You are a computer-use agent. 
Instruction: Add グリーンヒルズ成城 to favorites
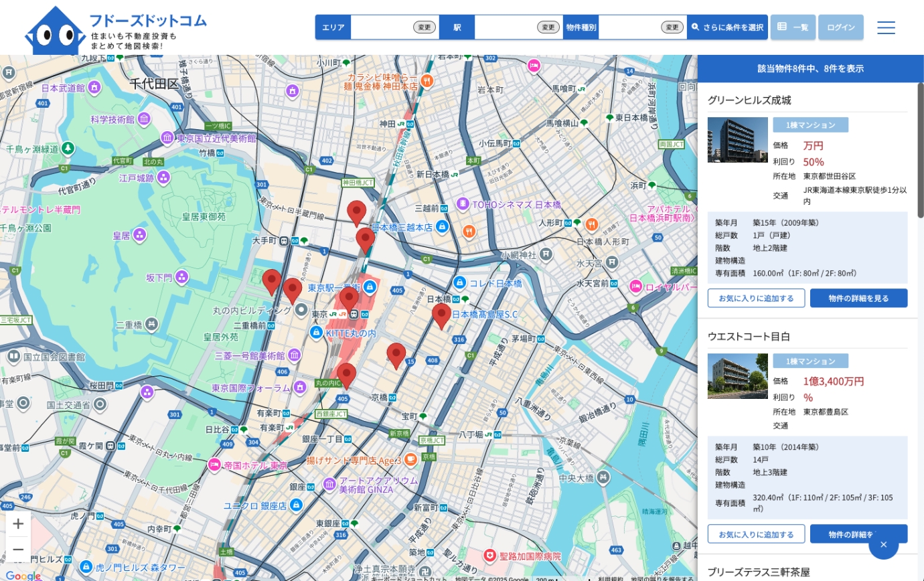coord(756,298)
